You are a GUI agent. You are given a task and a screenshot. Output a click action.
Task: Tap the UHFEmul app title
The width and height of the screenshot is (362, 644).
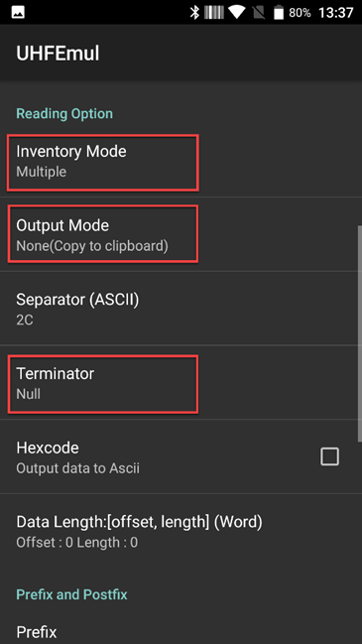pos(58,54)
